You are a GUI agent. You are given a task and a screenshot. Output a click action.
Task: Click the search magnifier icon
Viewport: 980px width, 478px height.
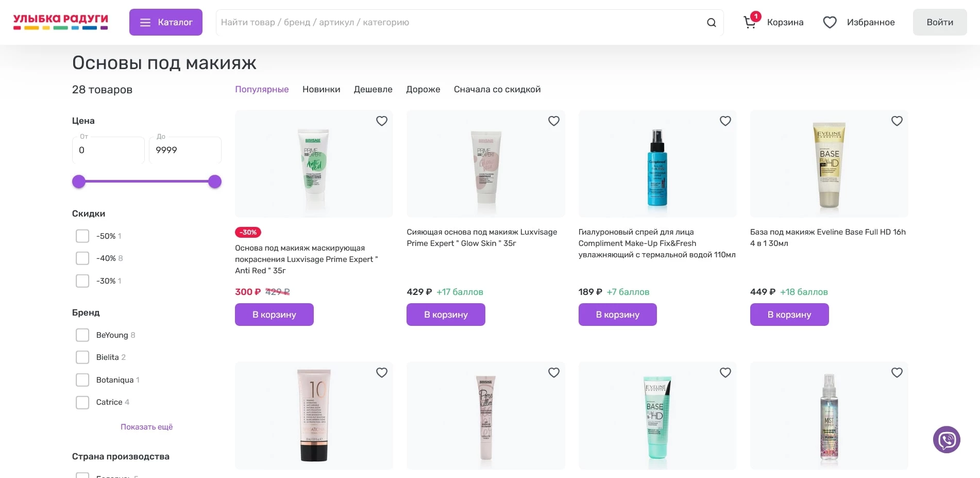tap(711, 23)
